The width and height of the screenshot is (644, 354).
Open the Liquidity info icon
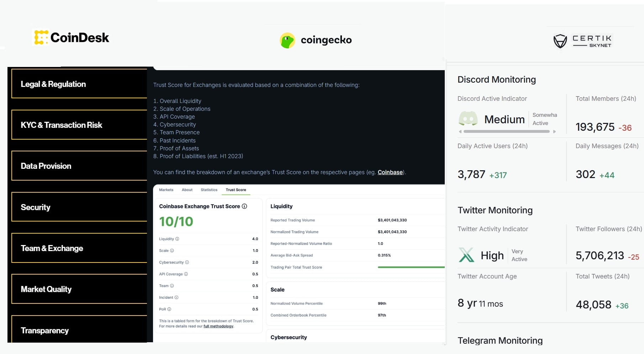click(x=177, y=239)
